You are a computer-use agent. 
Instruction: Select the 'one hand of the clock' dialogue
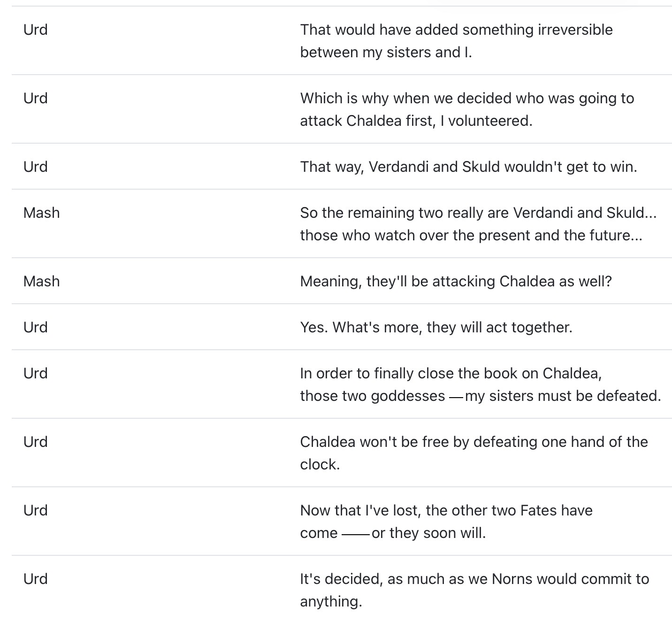tap(474, 453)
